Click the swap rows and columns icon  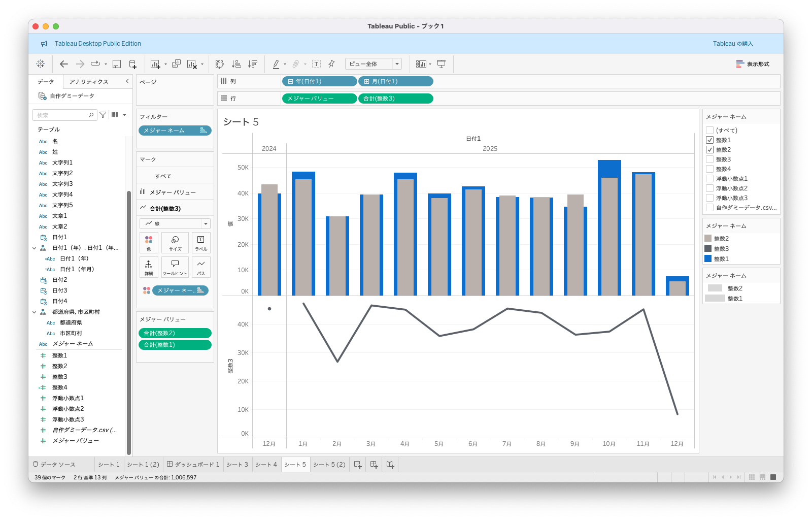coord(220,64)
